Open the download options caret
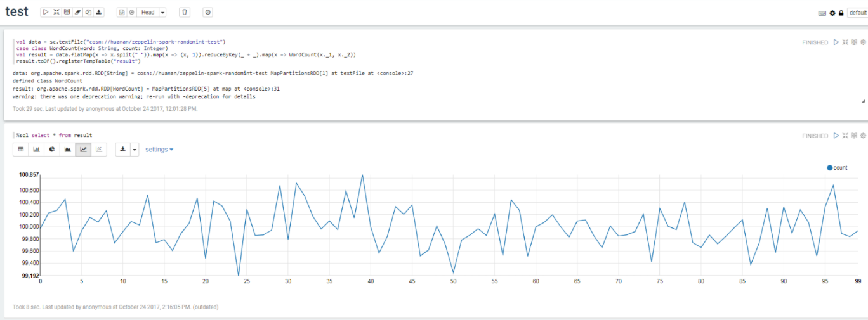Image resolution: width=868 pixels, height=320 pixels. (x=134, y=150)
